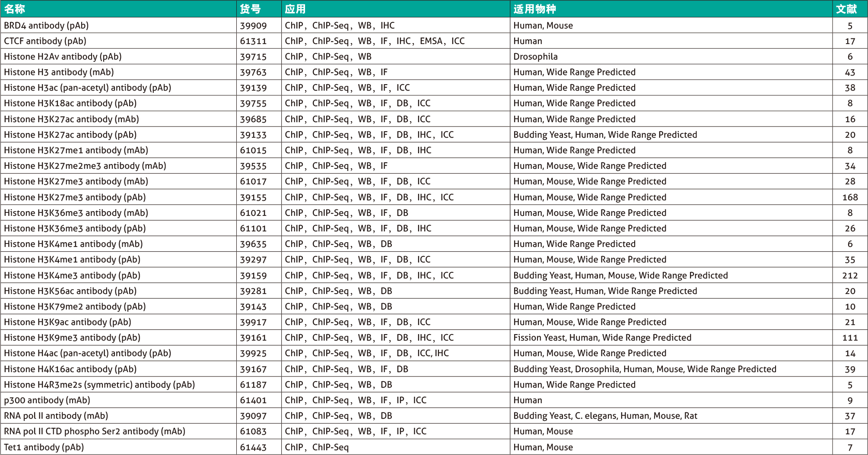Viewport: 868px width, 455px height.
Task: Open RNA pol II CTD phospho Ser2 antibody
Action: (x=95, y=431)
